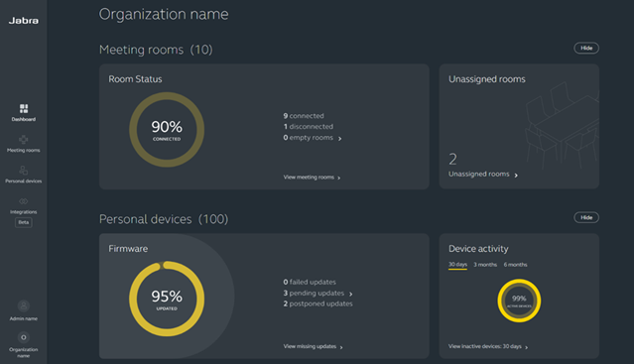
Task: Hide the Meeting rooms section
Action: pyautogui.click(x=586, y=48)
